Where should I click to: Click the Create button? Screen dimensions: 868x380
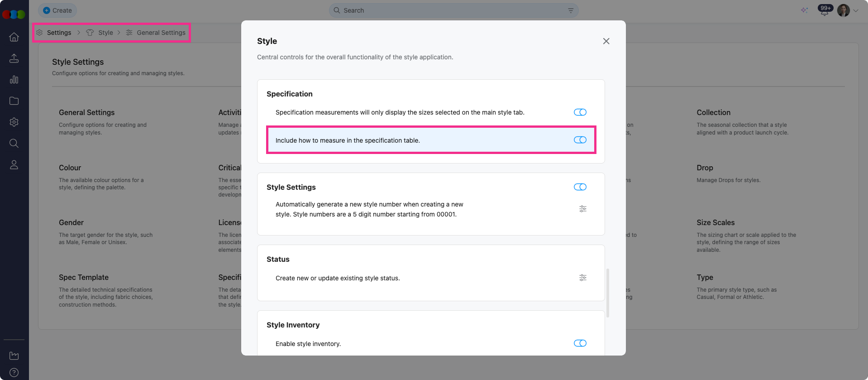pyautogui.click(x=57, y=10)
